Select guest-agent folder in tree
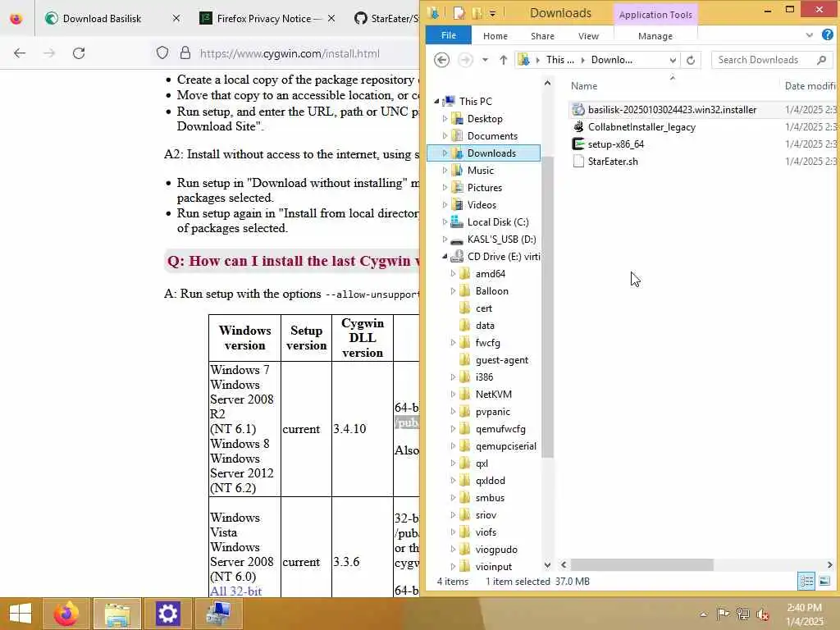The width and height of the screenshot is (840, 630). click(x=501, y=360)
